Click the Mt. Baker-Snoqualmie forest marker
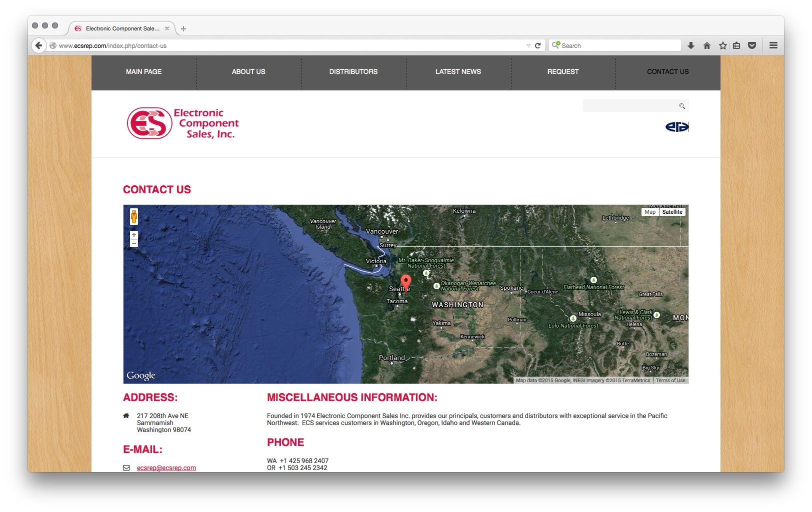812x512 pixels. [426, 273]
